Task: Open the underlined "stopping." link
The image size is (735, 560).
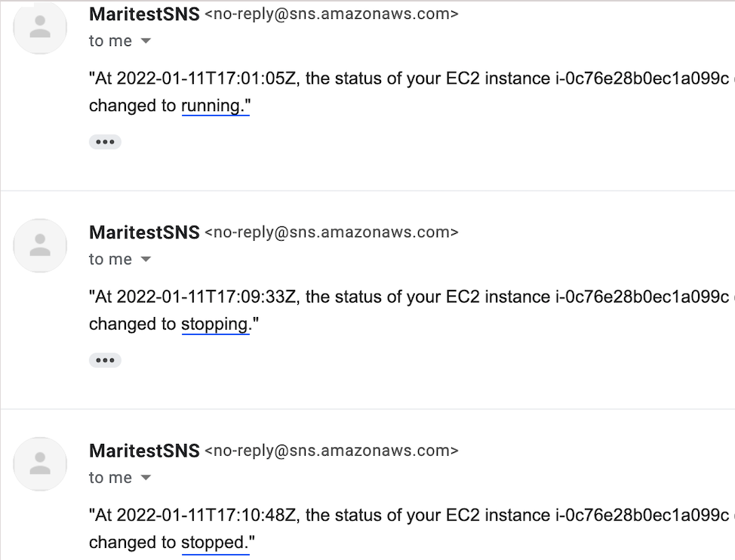Action: pyautogui.click(x=214, y=325)
